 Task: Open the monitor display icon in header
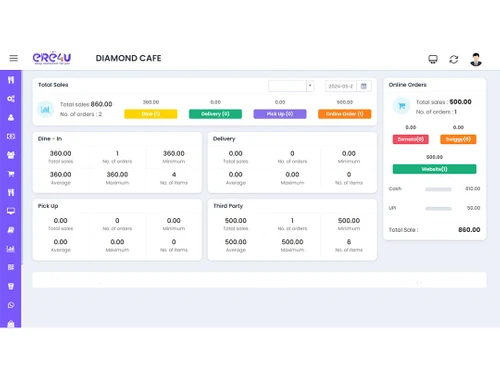(x=433, y=59)
